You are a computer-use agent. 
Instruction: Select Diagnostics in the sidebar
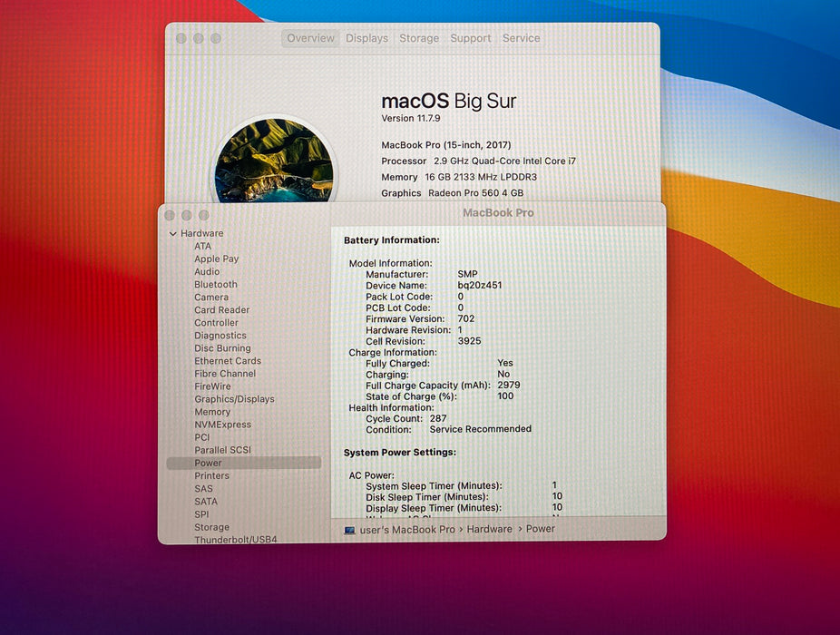click(x=220, y=336)
